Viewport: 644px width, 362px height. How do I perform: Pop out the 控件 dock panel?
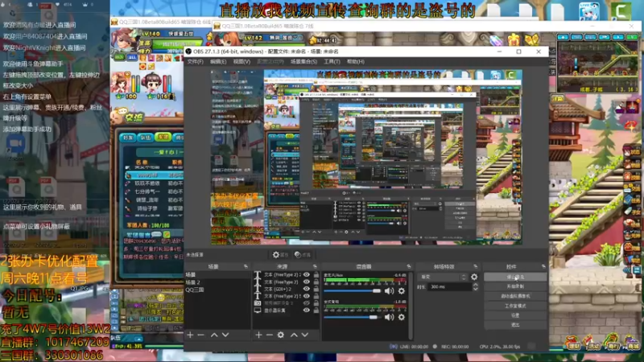pyautogui.click(x=543, y=266)
